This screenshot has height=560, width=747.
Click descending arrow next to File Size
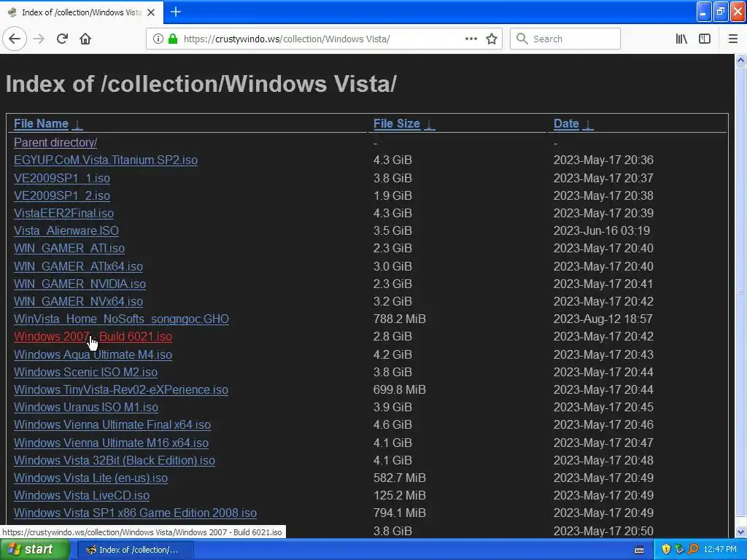(429, 124)
